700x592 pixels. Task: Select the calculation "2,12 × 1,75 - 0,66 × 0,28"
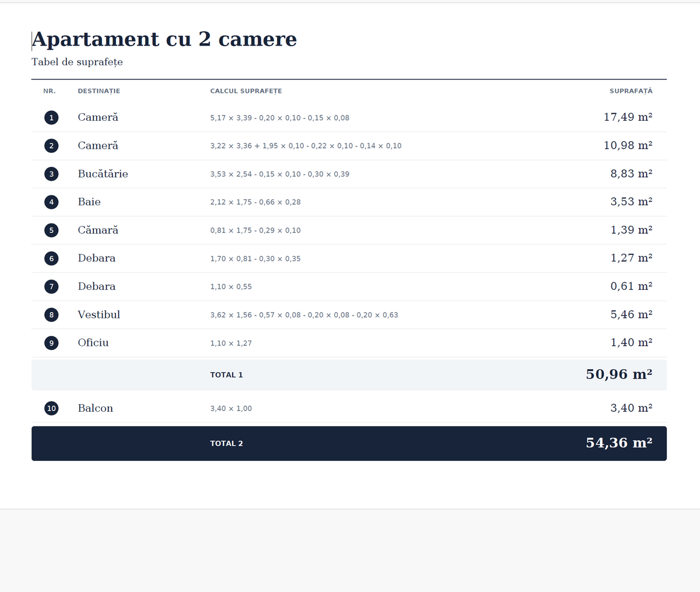(x=256, y=202)
